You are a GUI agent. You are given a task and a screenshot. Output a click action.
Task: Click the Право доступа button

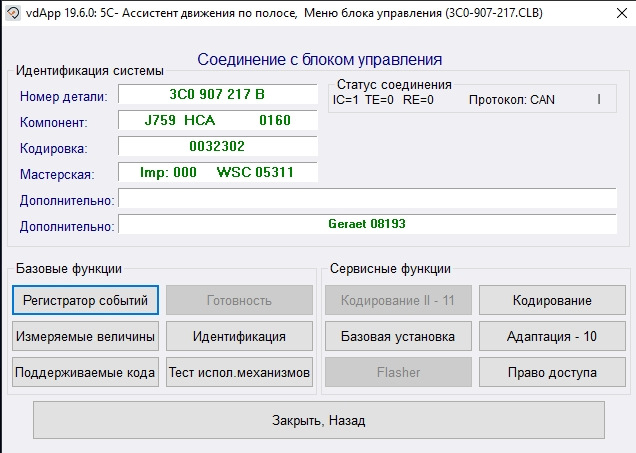[552, 372]
